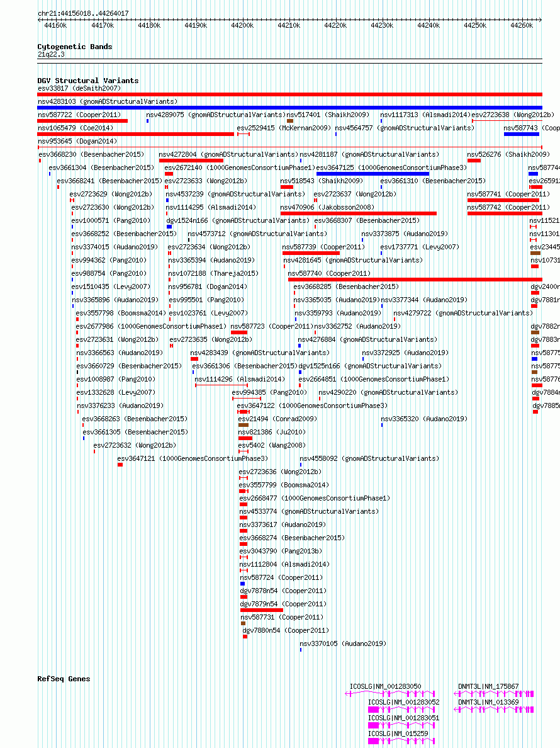
Task: Click the 44200k ruler position
Action: pos(242,25)
